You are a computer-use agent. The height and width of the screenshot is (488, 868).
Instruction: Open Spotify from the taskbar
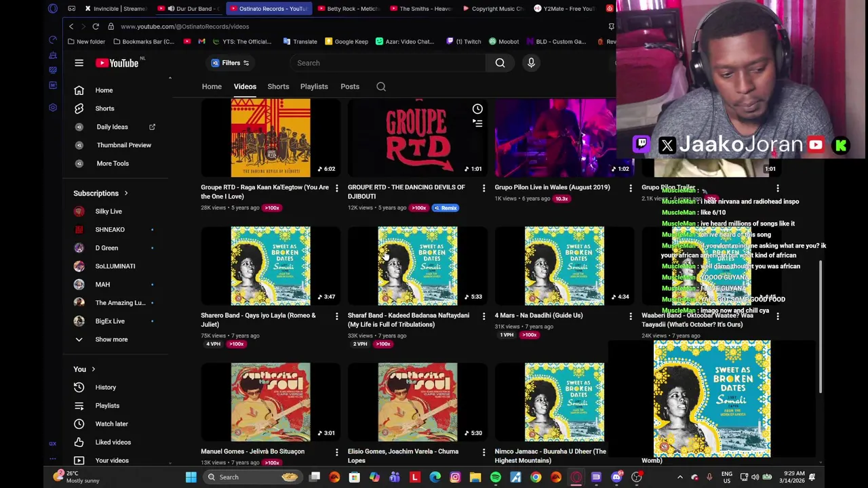495,477
